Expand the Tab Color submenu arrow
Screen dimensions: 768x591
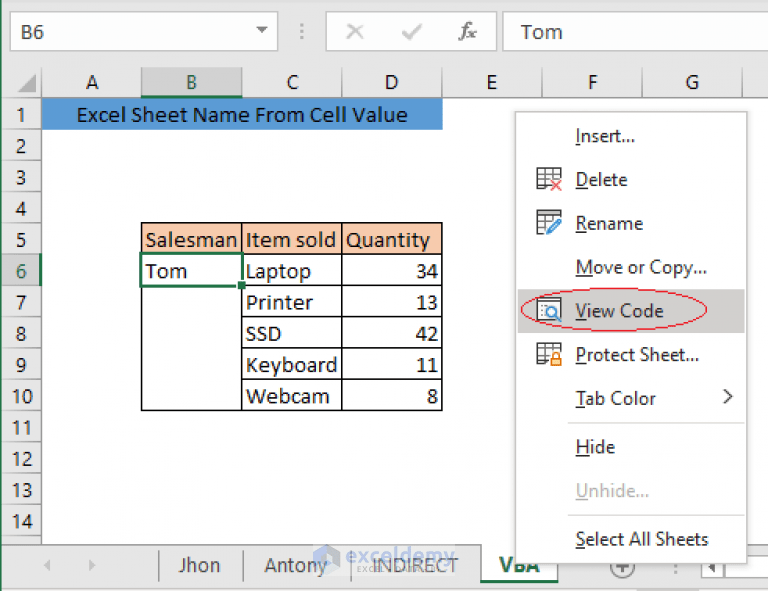[727, 397]
